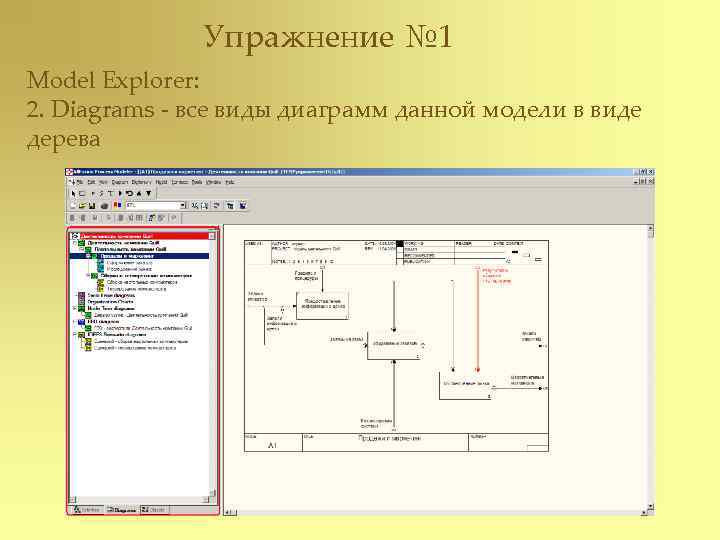Click the open model folder icon
The image size is (720, 540).
[83, 205]
